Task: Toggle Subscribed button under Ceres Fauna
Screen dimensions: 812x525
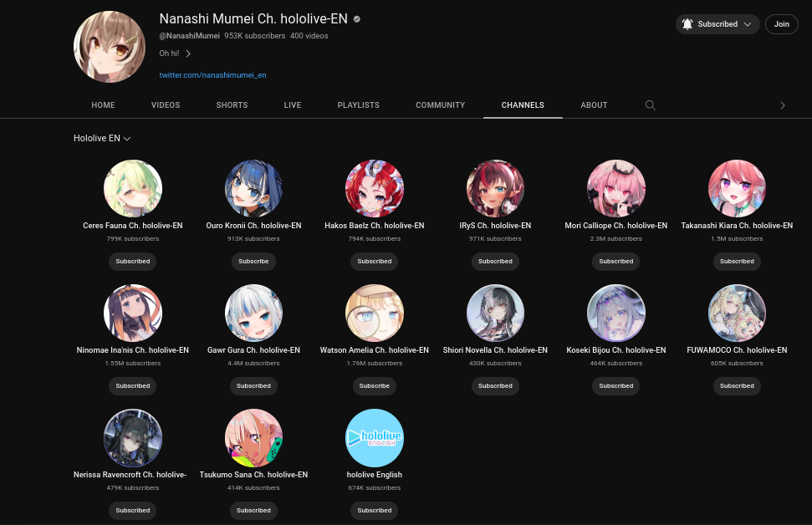Action: click(x=133, y=262)
